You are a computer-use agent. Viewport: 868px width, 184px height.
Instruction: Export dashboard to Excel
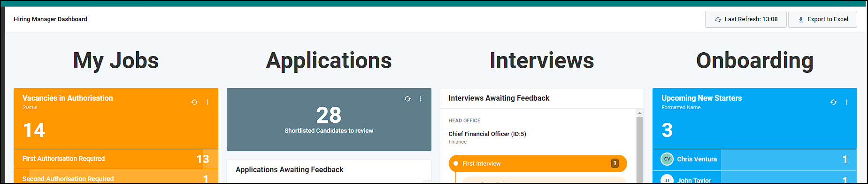pos(823,19)
